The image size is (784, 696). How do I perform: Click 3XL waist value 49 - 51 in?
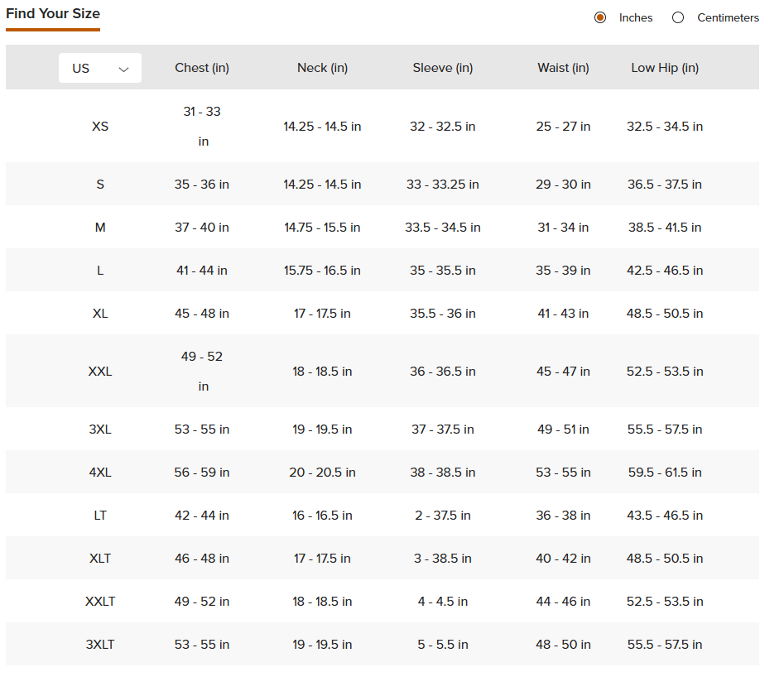pos(563,429)
